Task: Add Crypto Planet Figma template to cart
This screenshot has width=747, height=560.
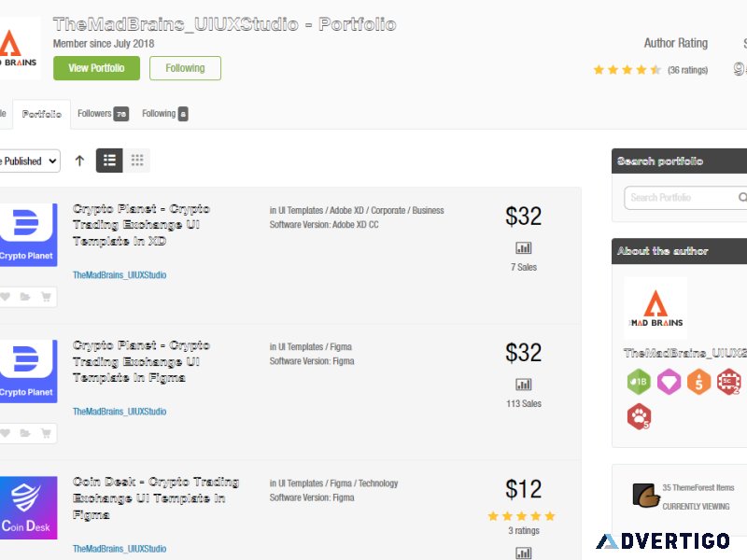Action: click(46, 433)
